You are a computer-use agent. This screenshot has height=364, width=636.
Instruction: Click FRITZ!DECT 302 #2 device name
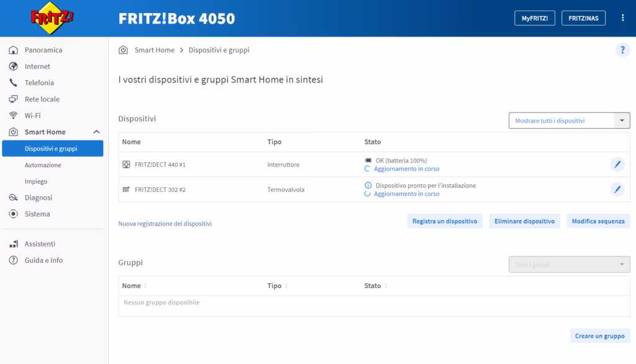click(160, 189)
